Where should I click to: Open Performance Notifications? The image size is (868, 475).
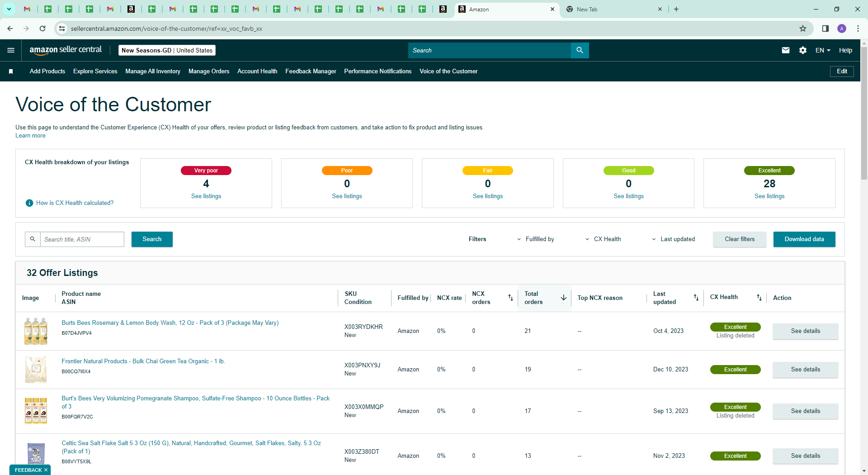[377, 71]
